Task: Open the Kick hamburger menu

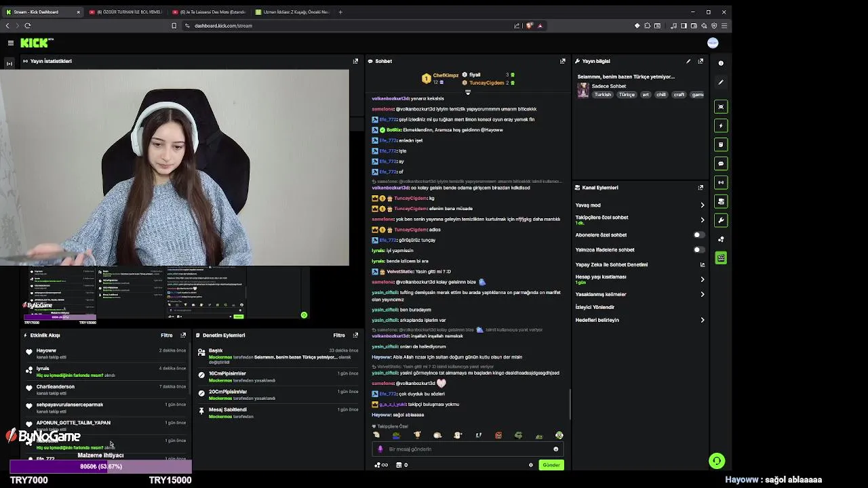Action: 11,43
